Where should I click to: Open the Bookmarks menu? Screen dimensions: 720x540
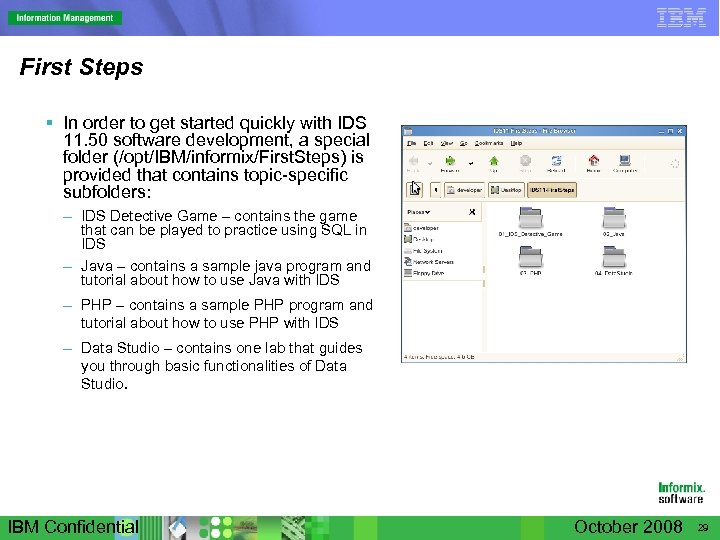(489, 143)
